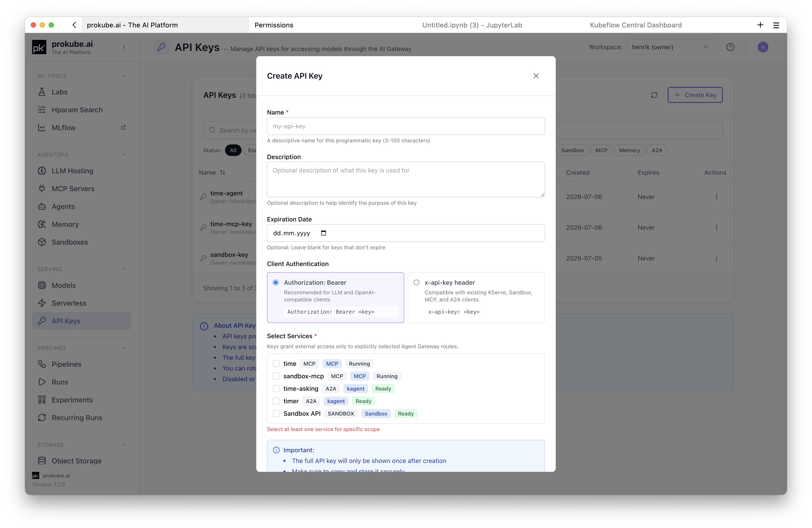812x528 pixels.
Task: Select the All status filter
Action: (x=233, y=150)
